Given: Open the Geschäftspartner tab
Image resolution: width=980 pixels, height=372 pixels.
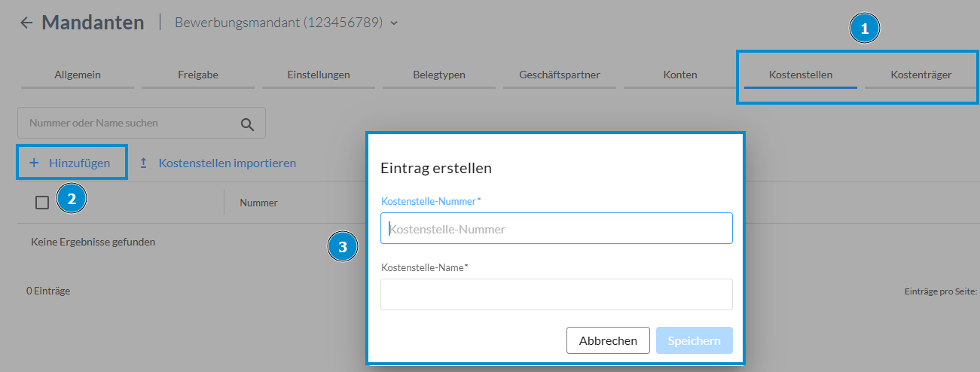Looking at the screenshot, I should pyautogui.click(x=560, y=75).
